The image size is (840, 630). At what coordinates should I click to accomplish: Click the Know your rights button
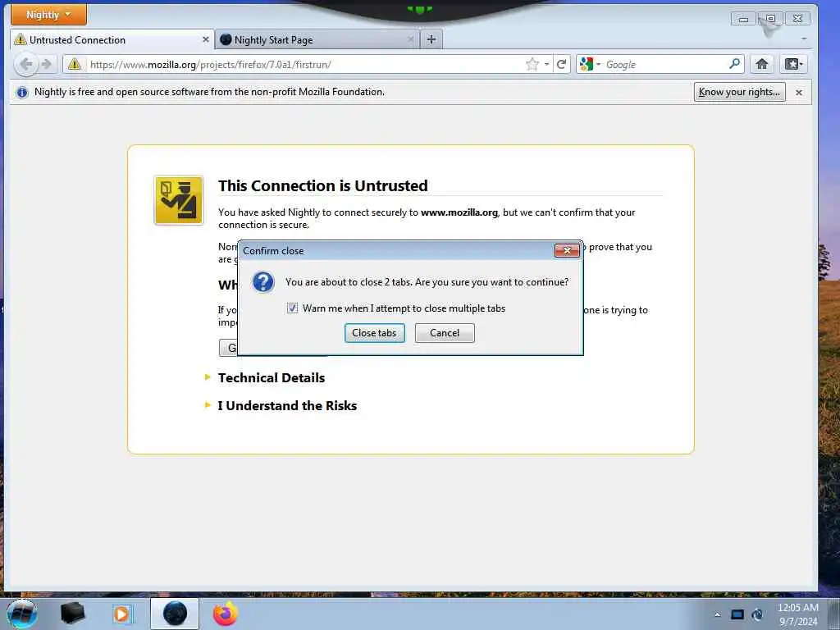coord(739,92)
